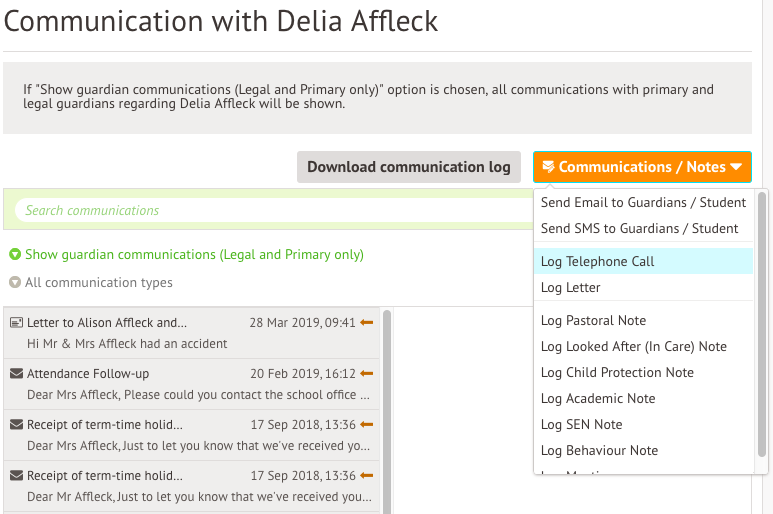Click the envelope icon beside Attendance Follow-up
Screen dimensions: 773x514
(x=16, y=374)
